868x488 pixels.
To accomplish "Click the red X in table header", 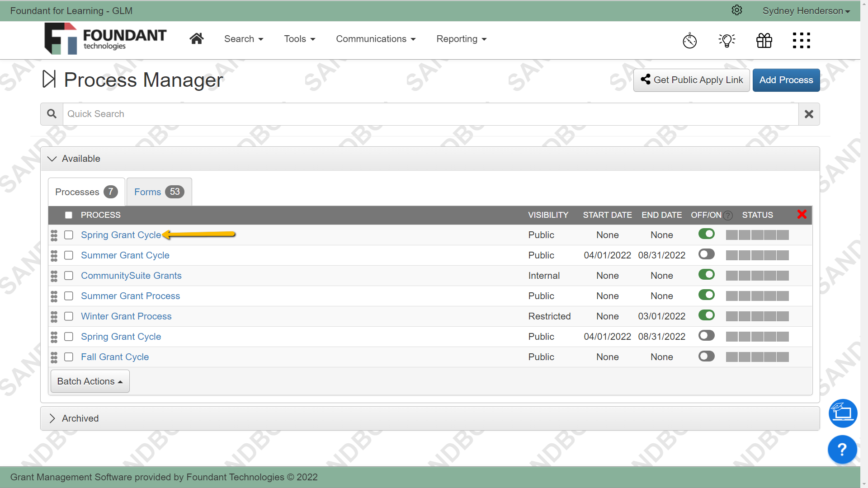I will (802, 215).
